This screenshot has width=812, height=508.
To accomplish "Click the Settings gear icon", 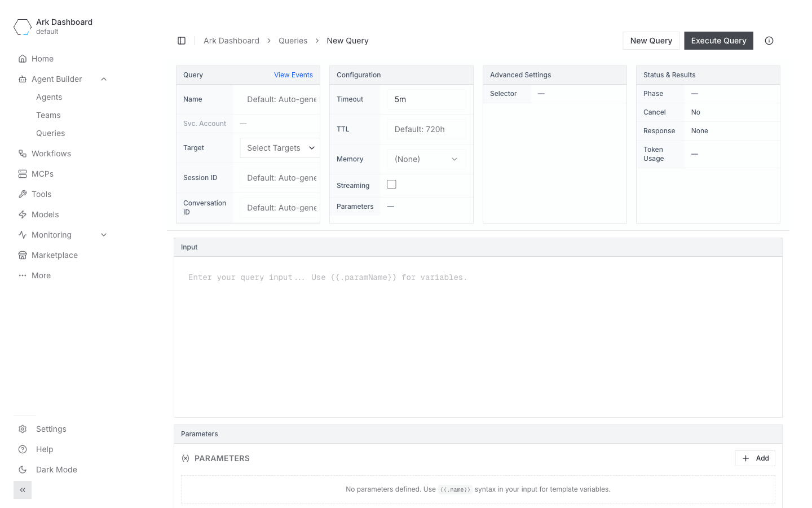I will pyautogui.click(x=23, y=429).
